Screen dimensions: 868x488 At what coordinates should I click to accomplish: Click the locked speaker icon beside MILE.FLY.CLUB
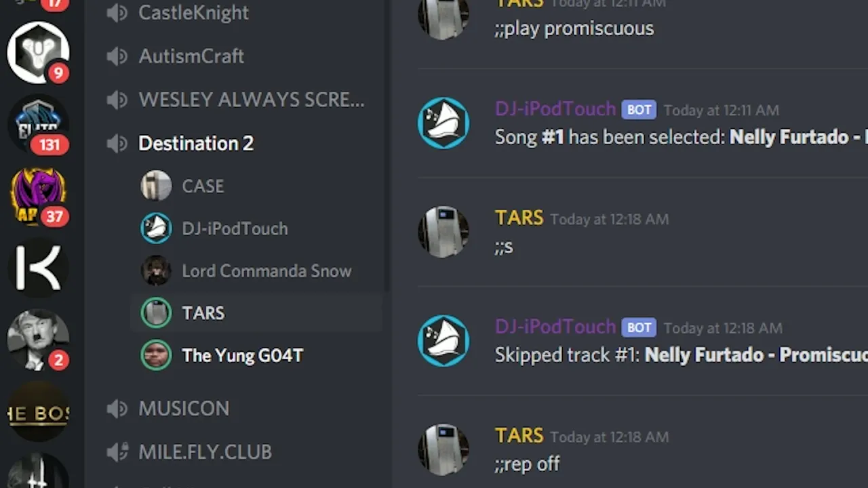tap(117, 452)
